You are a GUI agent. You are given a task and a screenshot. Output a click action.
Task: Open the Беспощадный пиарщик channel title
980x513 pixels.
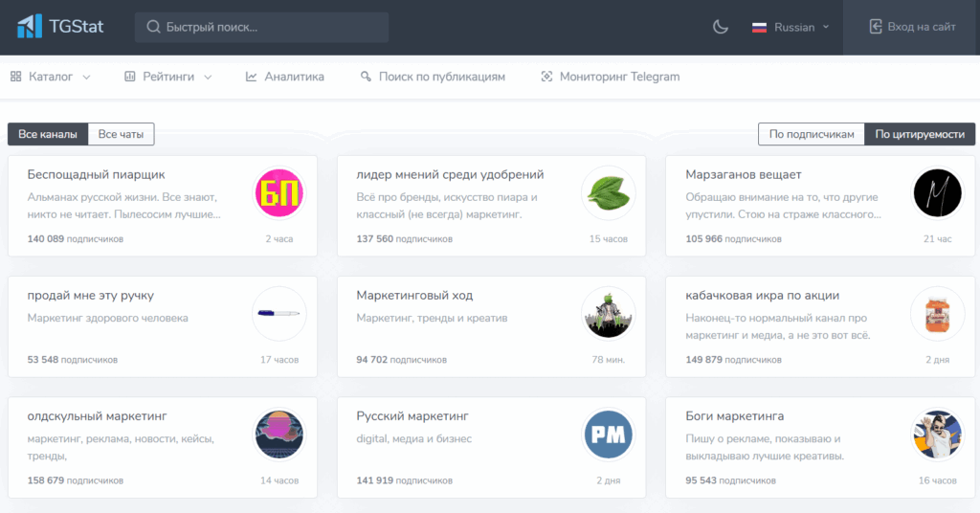(97, 175)
